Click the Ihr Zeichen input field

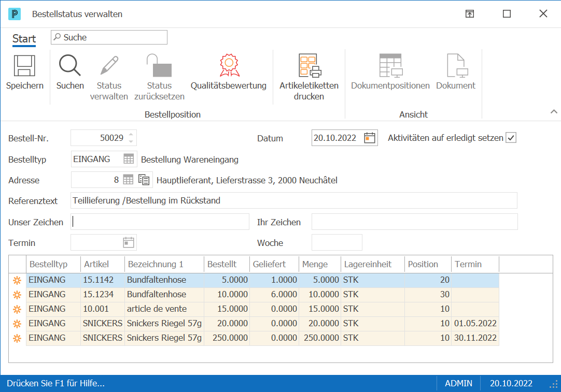415,222
